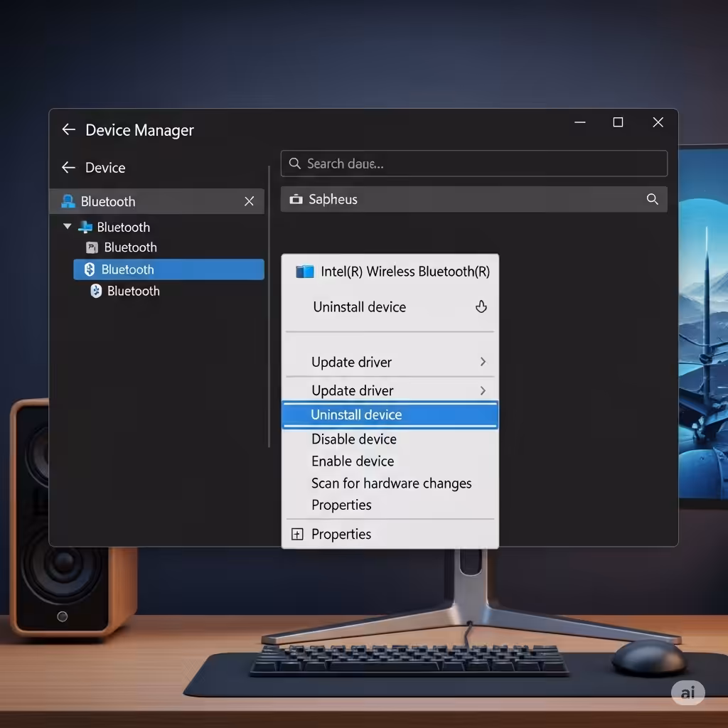Click the vertical scrollbar beside the device tree

(269, 306)
